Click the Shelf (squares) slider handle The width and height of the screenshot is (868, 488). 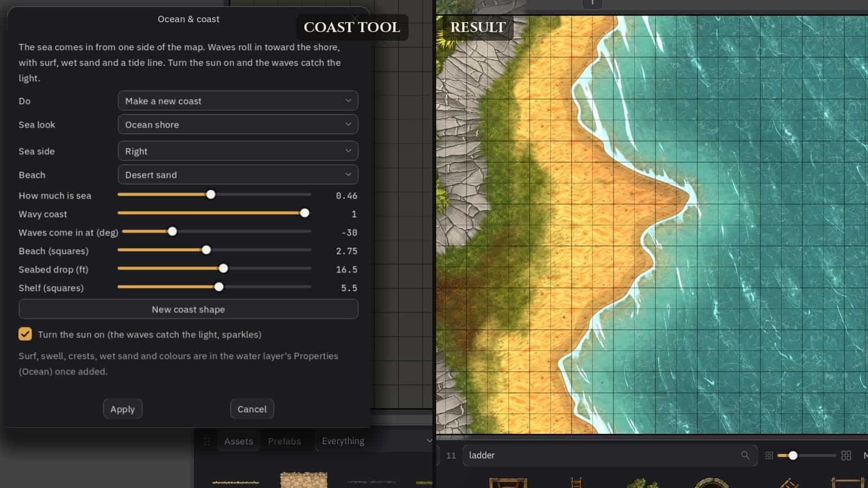219,287
